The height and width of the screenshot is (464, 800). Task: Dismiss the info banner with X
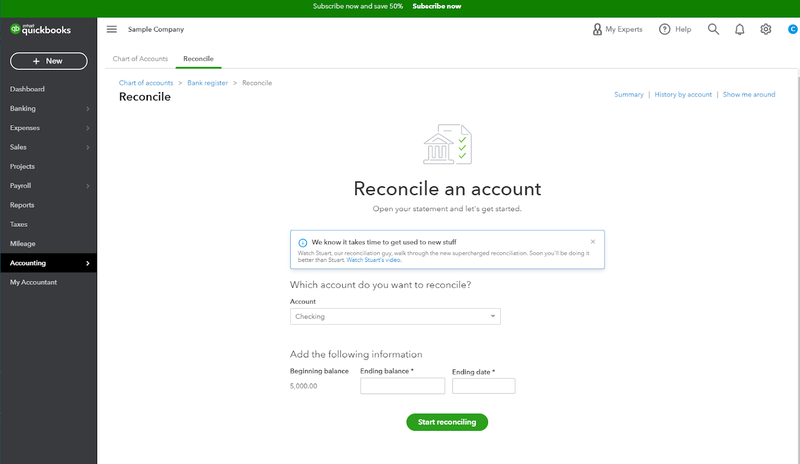point(592,241)
